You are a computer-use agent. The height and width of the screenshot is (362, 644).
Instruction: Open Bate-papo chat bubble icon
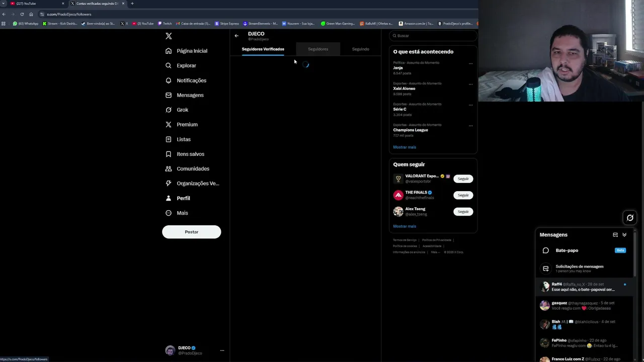[546, 250]
